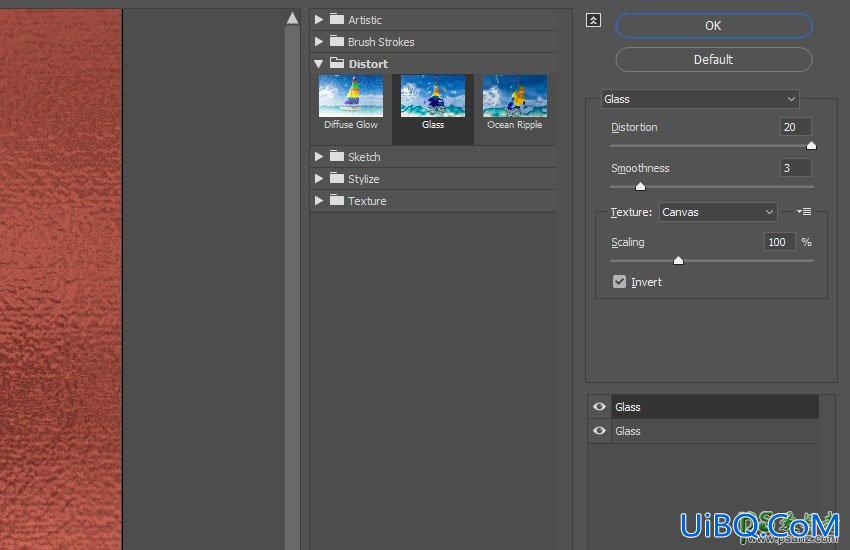
Task: Click the Stylize folder icon
Action: point(337,178)
